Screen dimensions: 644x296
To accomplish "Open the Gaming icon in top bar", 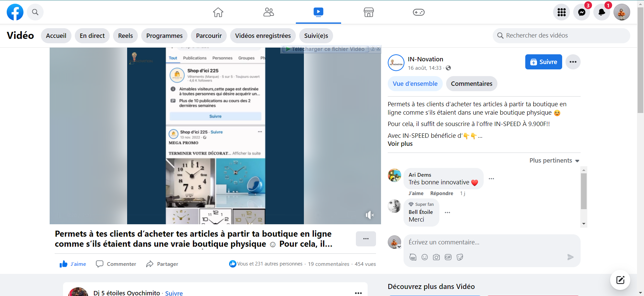I will pyautogui.click(x=418, y=12).
